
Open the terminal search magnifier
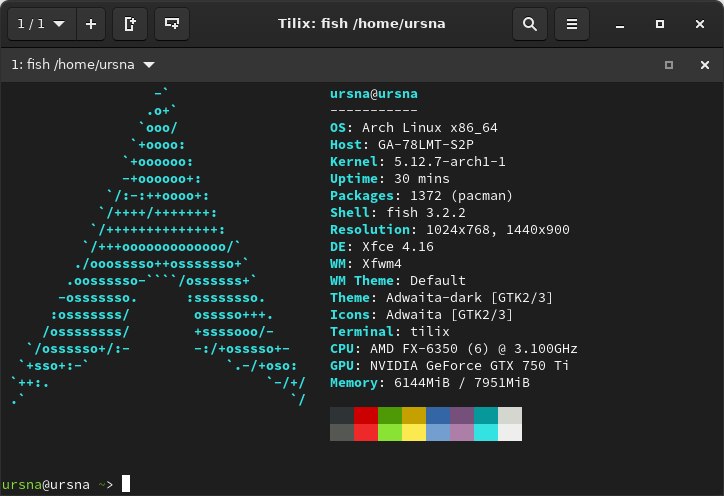click(x=530, y=24)
